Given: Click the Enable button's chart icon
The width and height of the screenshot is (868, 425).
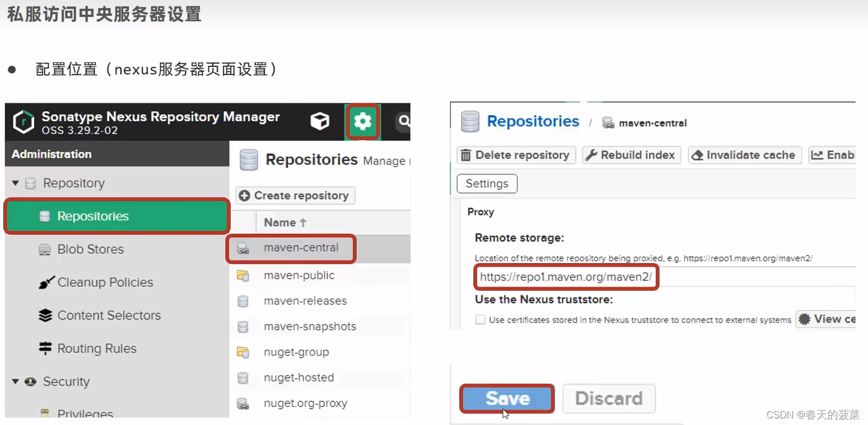Looking at the screenshot, I should click(817, 155).
